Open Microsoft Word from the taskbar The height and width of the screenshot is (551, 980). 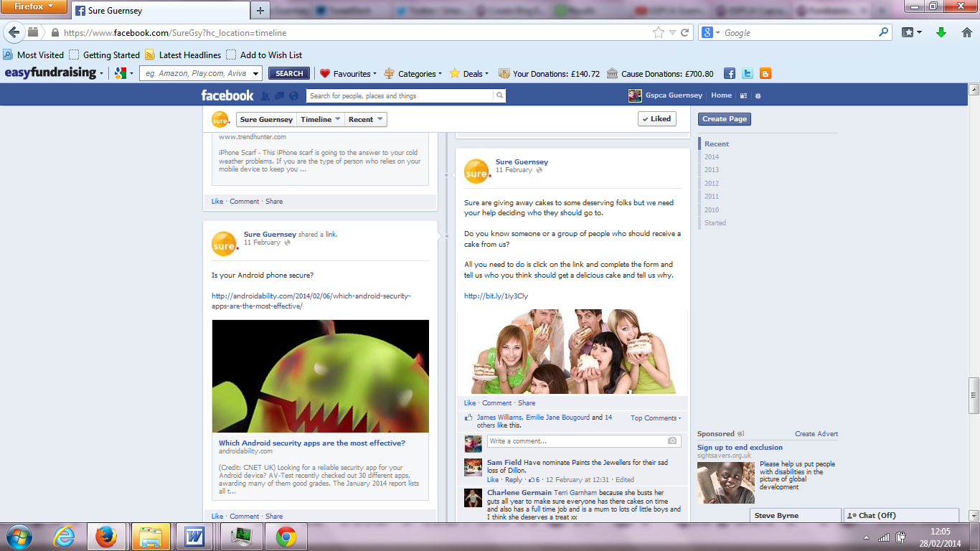[x=194, y=537]
